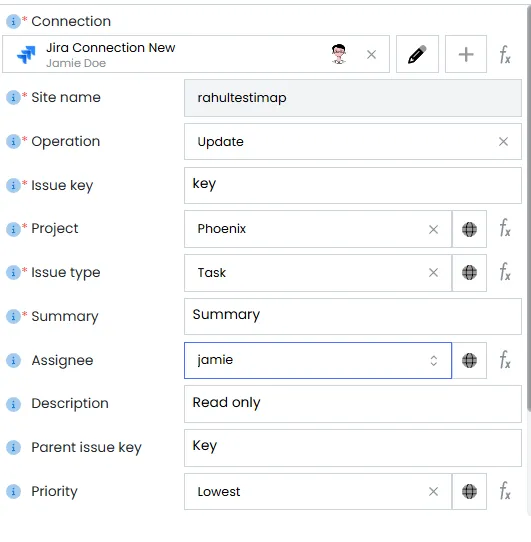
Task: Open fx expression for Project field
Action: 505,228
